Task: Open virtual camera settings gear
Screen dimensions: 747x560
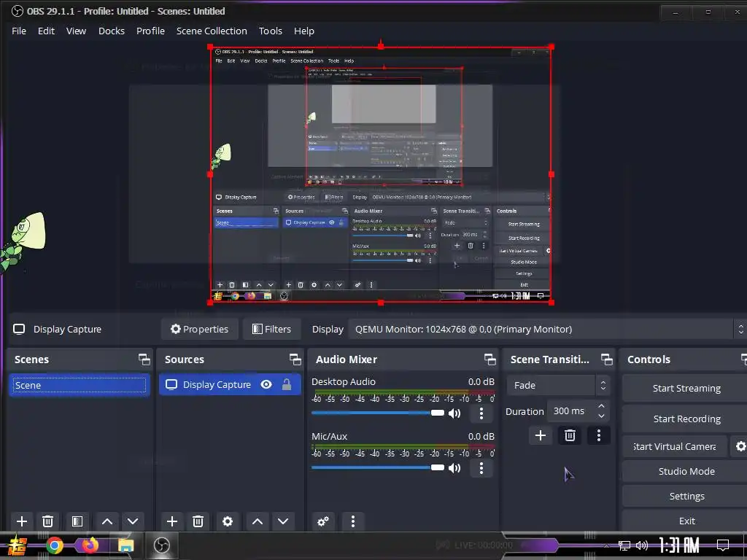Action: 740,446
